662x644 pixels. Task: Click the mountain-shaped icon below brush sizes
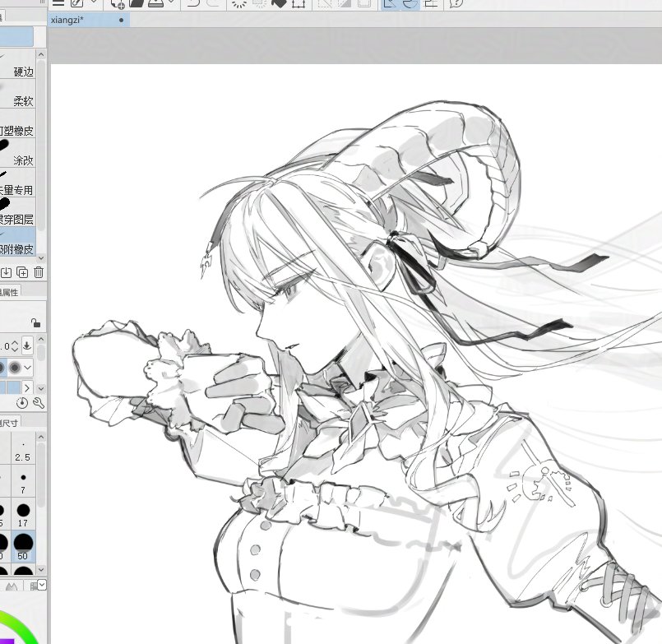coord(12,586)
